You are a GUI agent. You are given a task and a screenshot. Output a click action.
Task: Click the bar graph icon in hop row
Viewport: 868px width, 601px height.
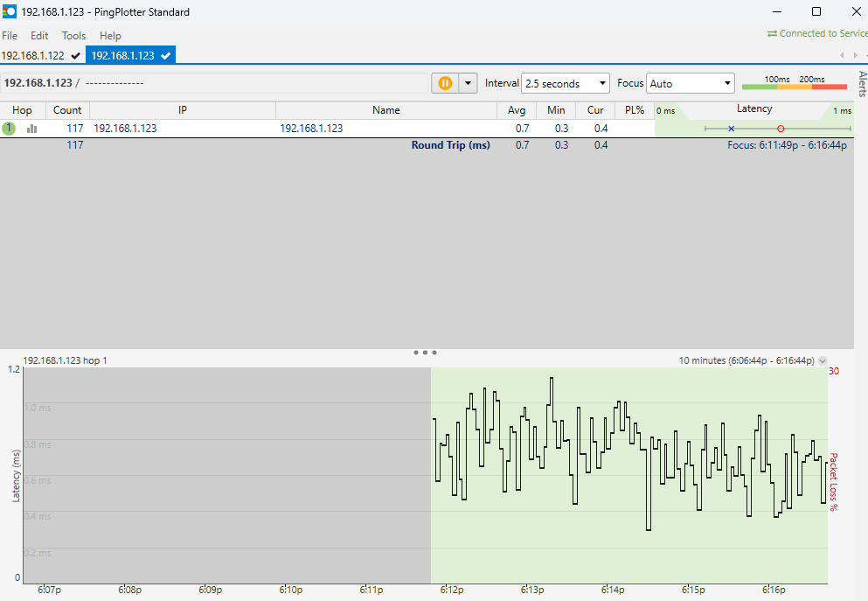(x=32, y=129)
